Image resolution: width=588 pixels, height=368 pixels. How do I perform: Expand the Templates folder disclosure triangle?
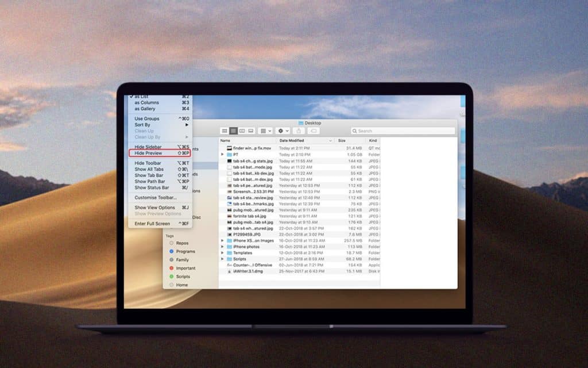pyautogui.click(x=223, y=253)
